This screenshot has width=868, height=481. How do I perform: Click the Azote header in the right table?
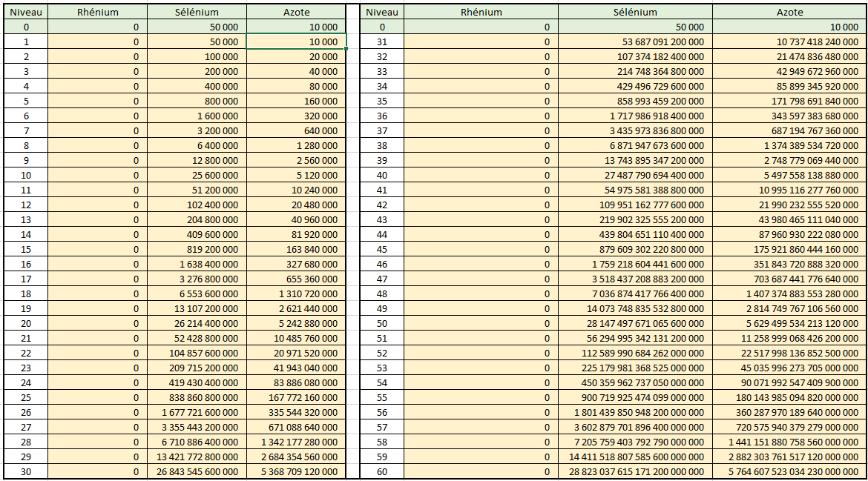point(789,12)
